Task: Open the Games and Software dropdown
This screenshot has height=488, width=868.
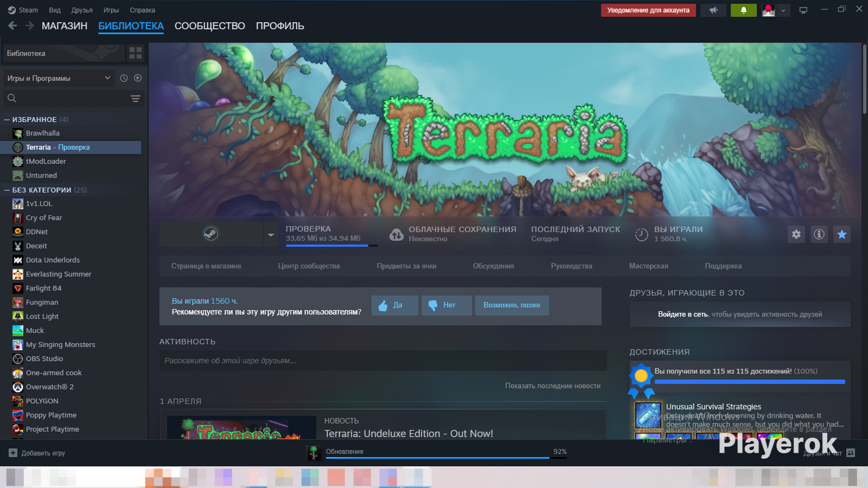Action: tap(59, 78)
